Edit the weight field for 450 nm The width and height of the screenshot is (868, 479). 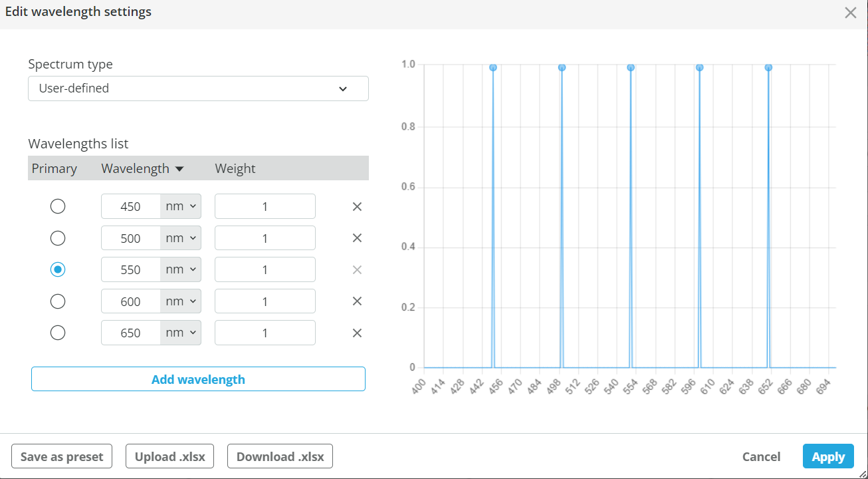pos(265,206)
